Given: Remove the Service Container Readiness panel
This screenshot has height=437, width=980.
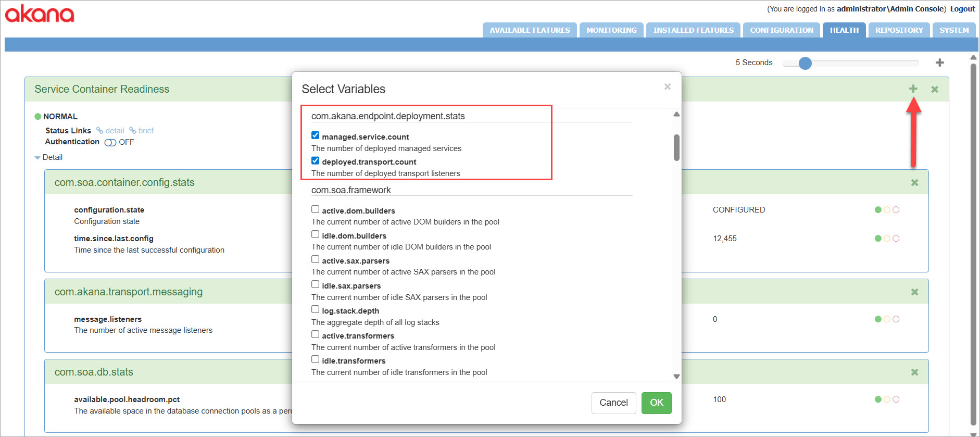Looking at the screenshot, I should click(x=935, y=90).
